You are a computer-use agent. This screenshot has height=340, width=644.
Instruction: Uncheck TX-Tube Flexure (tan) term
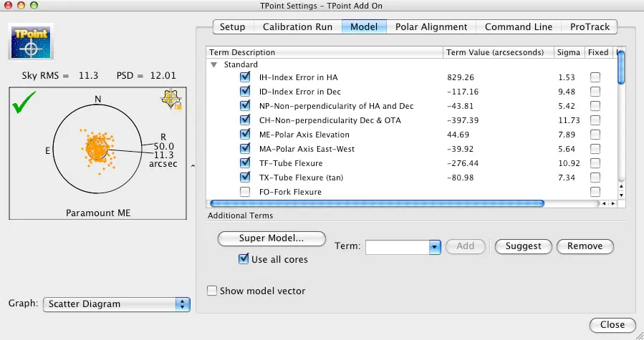click(x=245, y=178)
